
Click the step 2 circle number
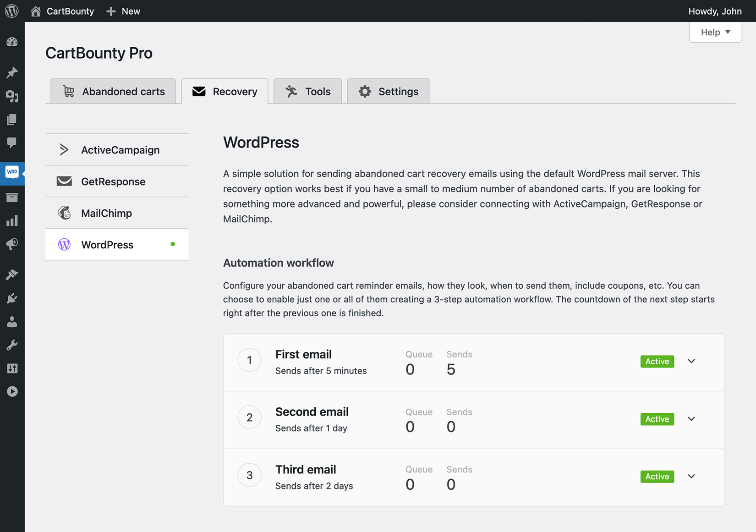250,417
